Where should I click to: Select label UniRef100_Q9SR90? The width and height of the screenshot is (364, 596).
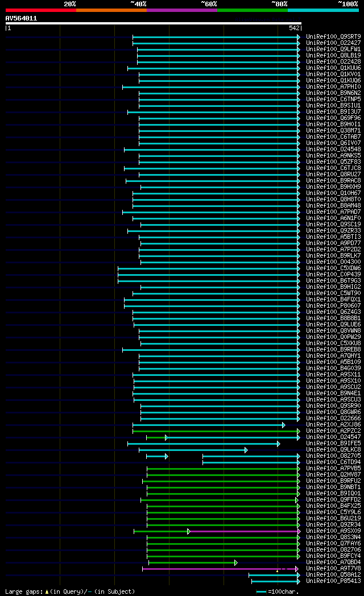click(x=333, y=406)
